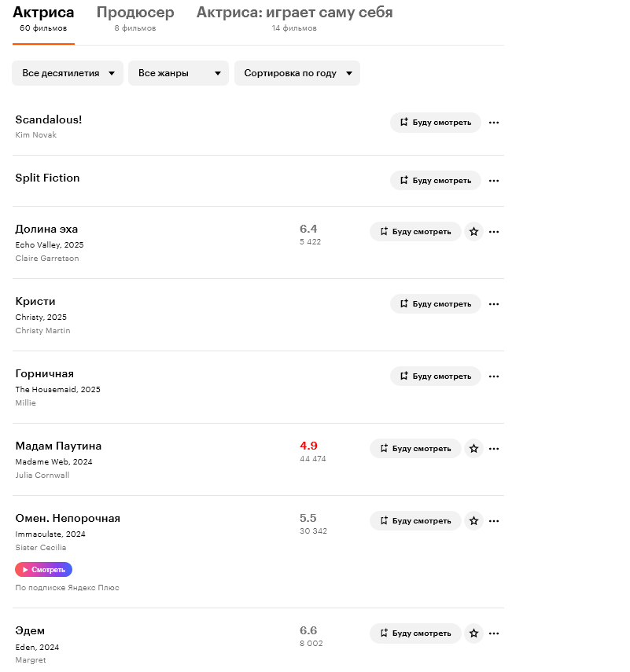The image size is (630, 672).
Task: Click the star rating icon for Eden
Action: [x=473, y=633]
